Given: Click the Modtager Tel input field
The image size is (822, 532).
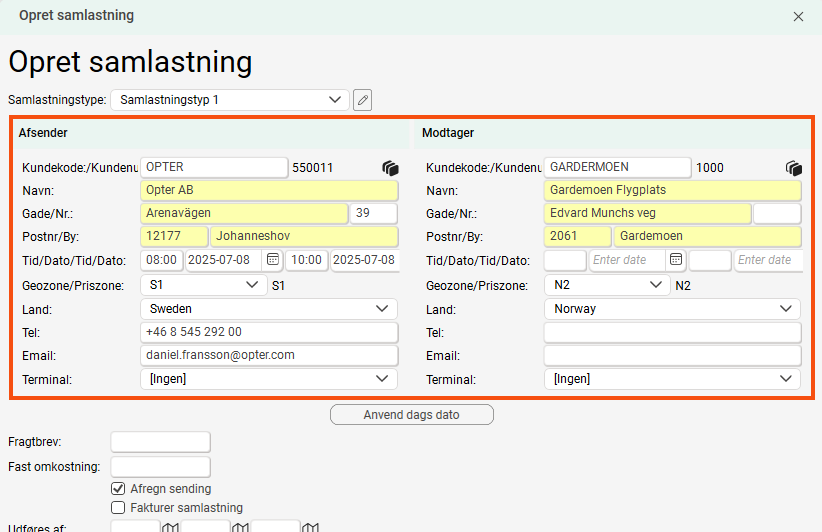Looking at the screenshot, I should pyautogui.click(x=672, y=333).
